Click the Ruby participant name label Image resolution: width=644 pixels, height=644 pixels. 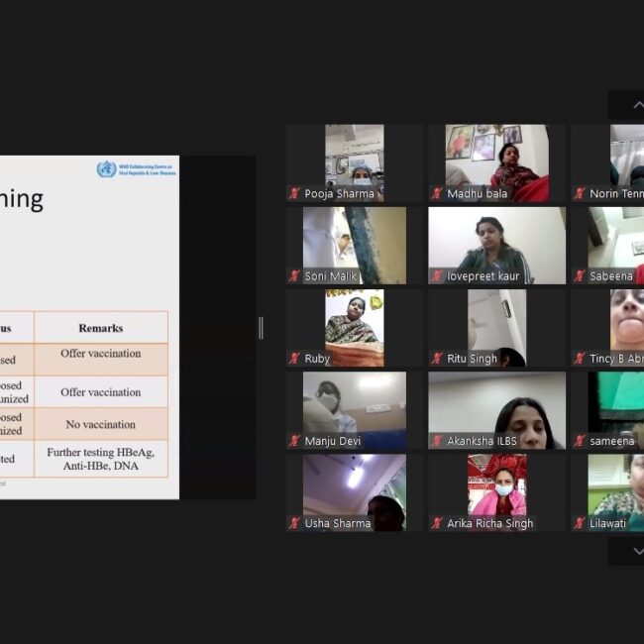click(317, 359)
